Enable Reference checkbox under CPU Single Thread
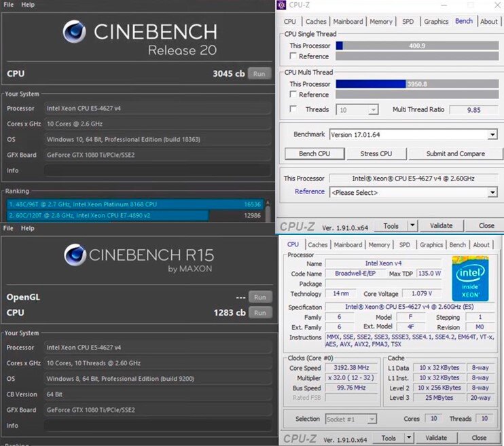This screenshot has width=504, height=446. 293,56
